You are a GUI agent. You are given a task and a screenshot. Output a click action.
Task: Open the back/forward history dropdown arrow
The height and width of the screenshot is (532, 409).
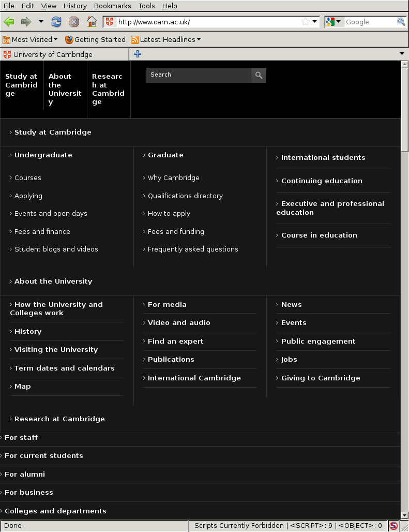(x=41, y=22)
